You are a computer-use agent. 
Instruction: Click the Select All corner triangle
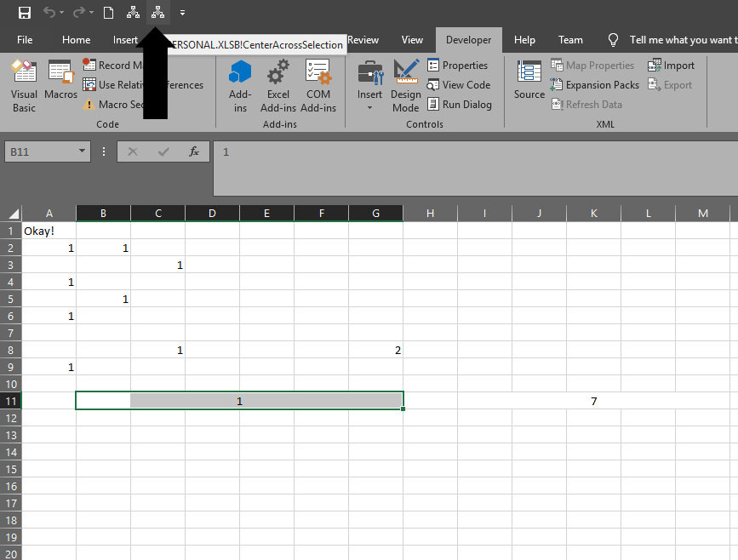click(13, 214)
